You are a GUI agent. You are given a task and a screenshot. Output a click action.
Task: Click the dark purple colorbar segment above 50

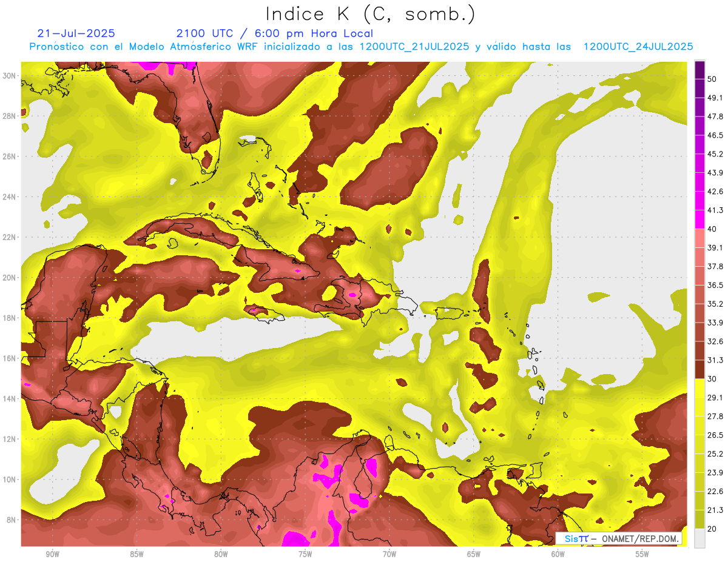[x=699, y=70]
